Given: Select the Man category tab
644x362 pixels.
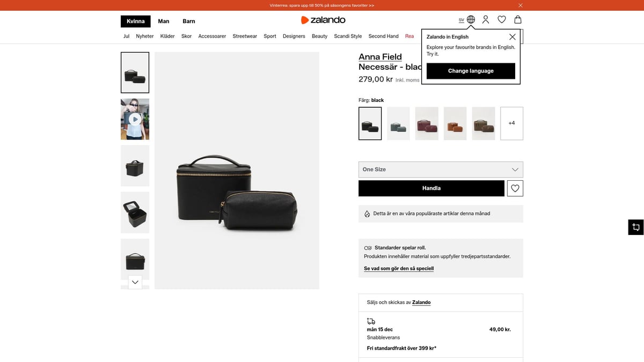Looking at the screenshot, I should click(164, 21).
